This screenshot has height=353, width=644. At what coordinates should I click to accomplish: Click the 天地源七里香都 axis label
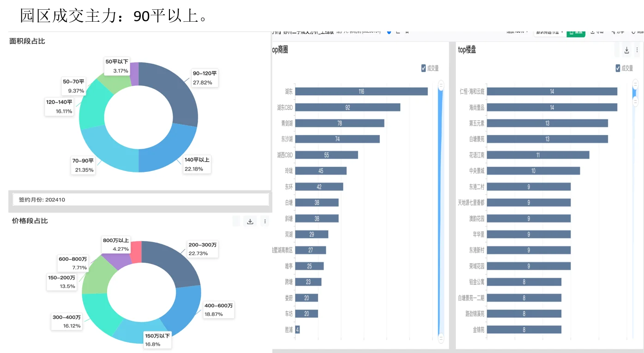click(471, 202)
